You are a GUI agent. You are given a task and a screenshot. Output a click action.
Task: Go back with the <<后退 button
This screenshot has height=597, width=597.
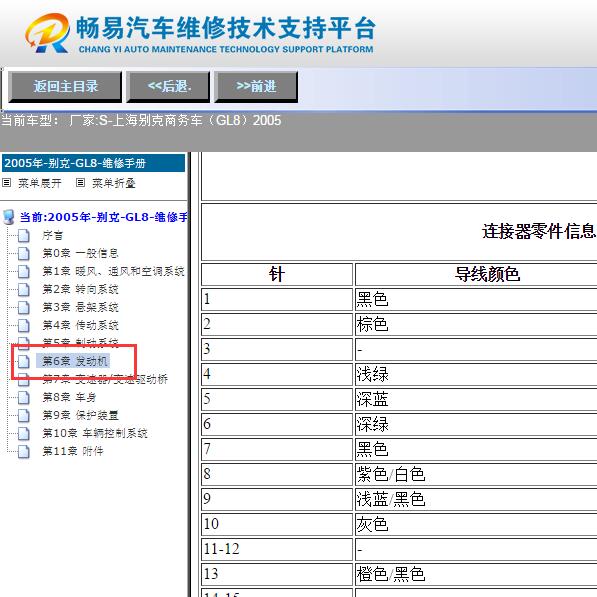click(x=168, y=87)
